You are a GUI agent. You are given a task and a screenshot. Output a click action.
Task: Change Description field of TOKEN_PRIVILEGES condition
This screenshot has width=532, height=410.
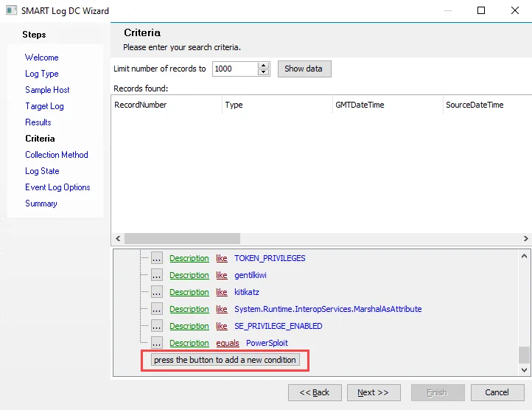189,258
